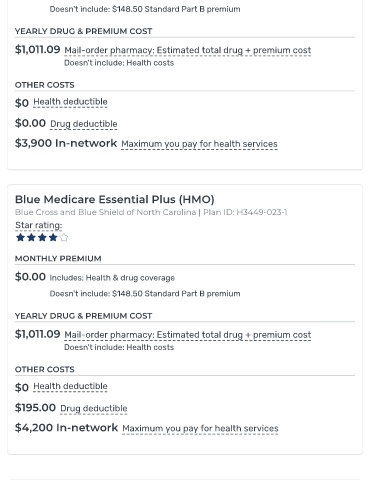This screenshot has width=370, height=480.
Task: Click the $195.00 drug deductible amount
Action: coord(35,408)
